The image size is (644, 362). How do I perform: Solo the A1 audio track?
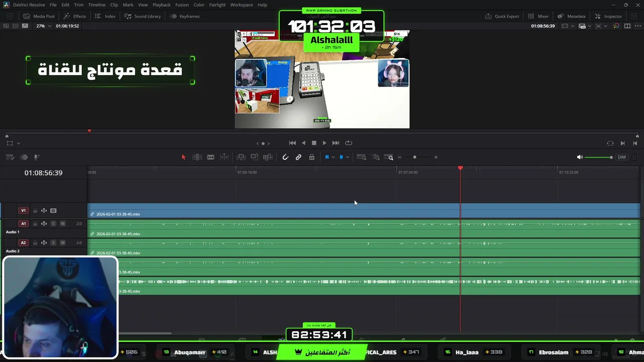[53, 224]
